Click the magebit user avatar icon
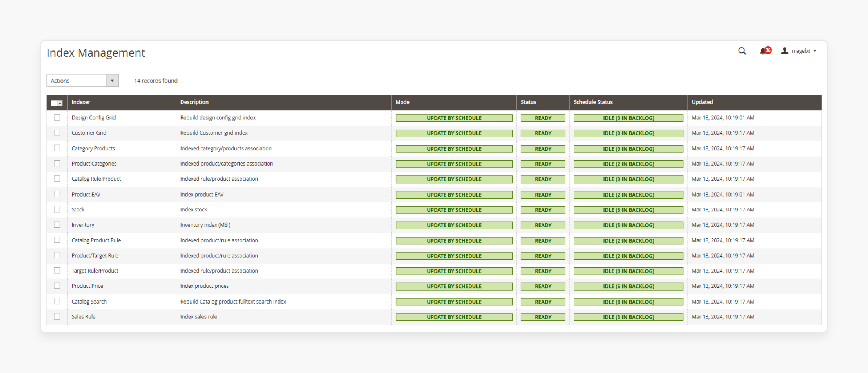868x373 pixels. click(785, 51)
